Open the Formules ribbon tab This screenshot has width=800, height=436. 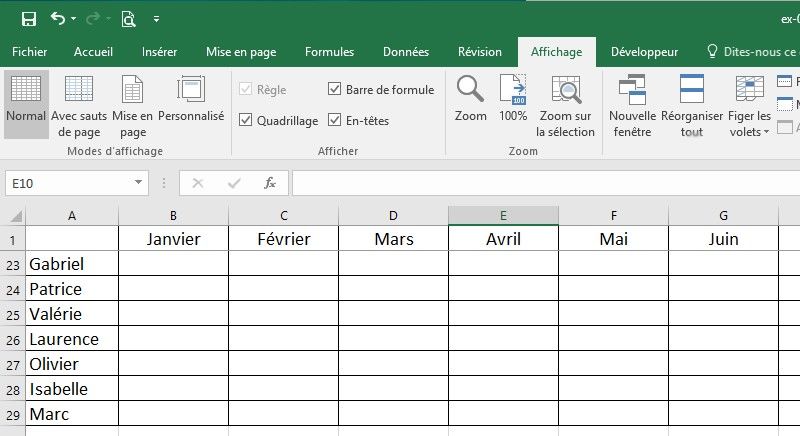(329, 52)
